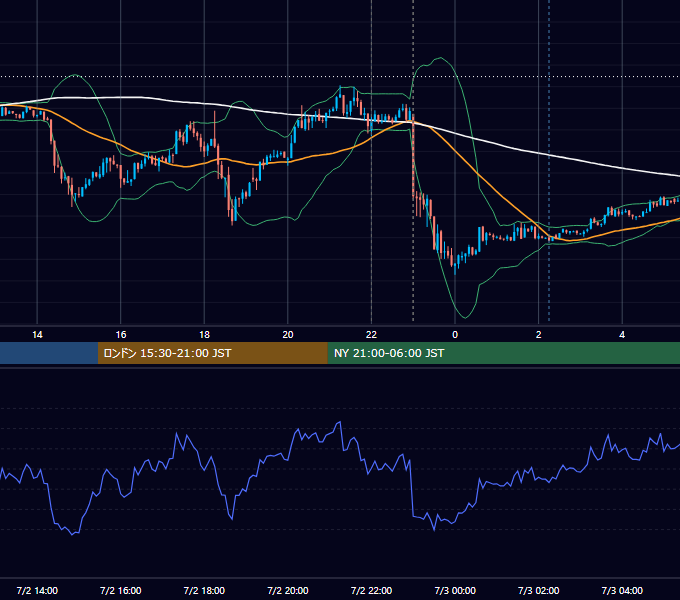Click the 0 hour label on chart axis
680x600 pixels.
click(x=455, y=335)
